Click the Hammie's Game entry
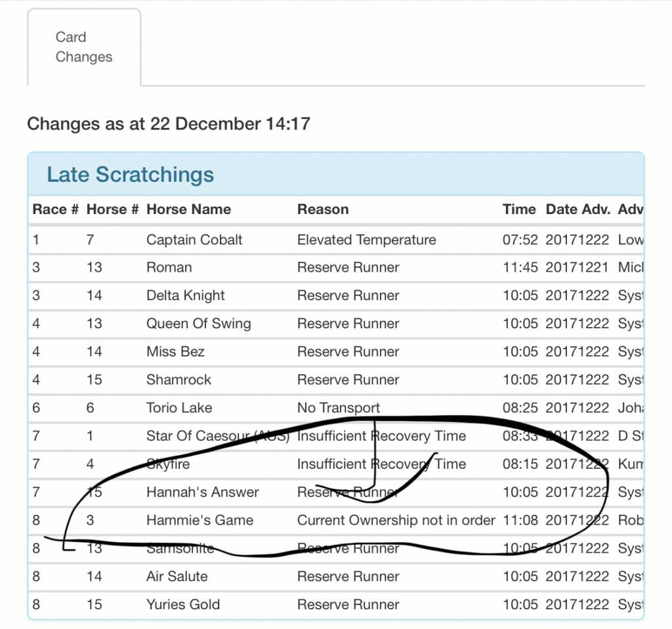This screenshot has height=629, width=672. click(199, 520)
